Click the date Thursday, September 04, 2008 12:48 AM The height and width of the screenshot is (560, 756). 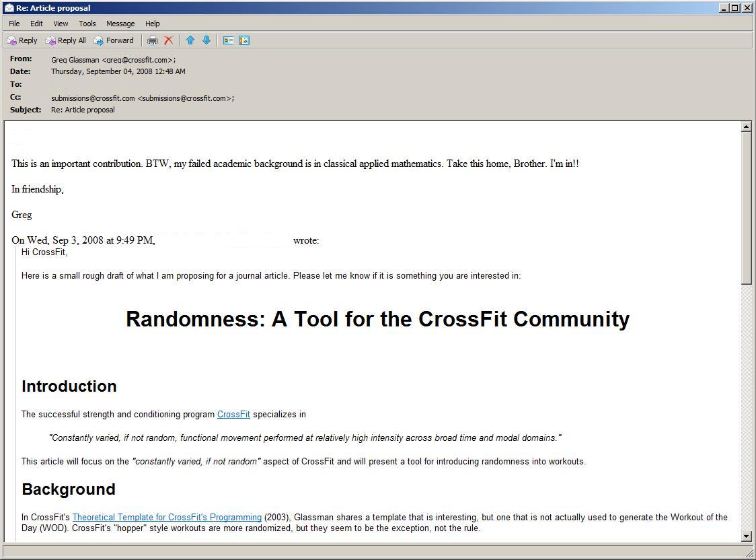pyautogui.click(x=118, y=71)
